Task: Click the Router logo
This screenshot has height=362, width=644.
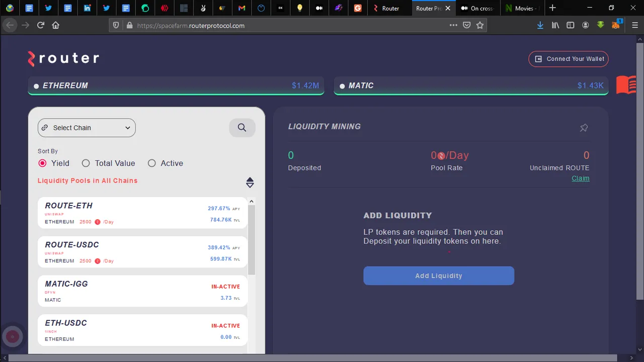Action: pyautogui.click(x=63, y=59)
